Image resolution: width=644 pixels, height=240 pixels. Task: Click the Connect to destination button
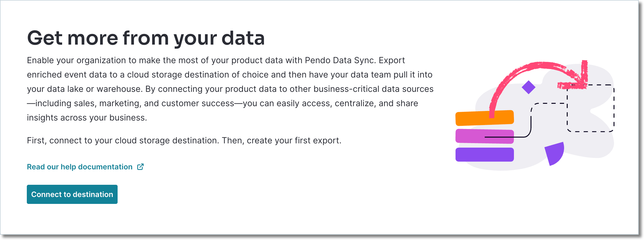pos(72,194)
